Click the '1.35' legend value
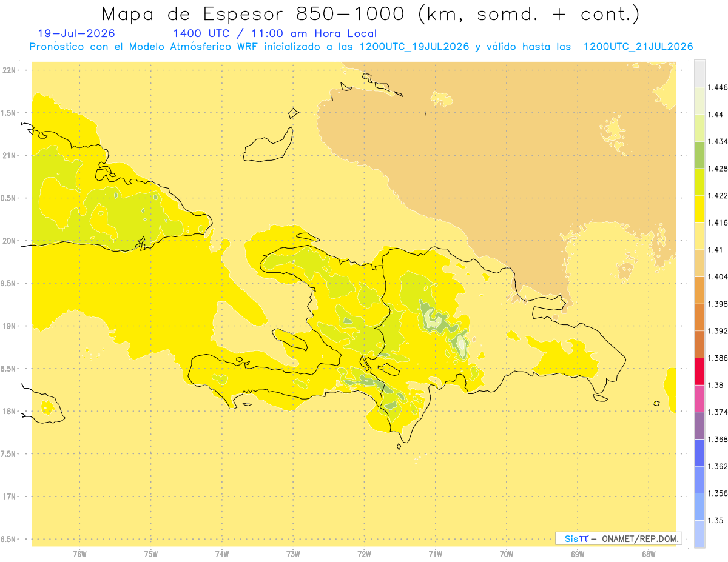The image size is (728, 562). click(716, 520)
